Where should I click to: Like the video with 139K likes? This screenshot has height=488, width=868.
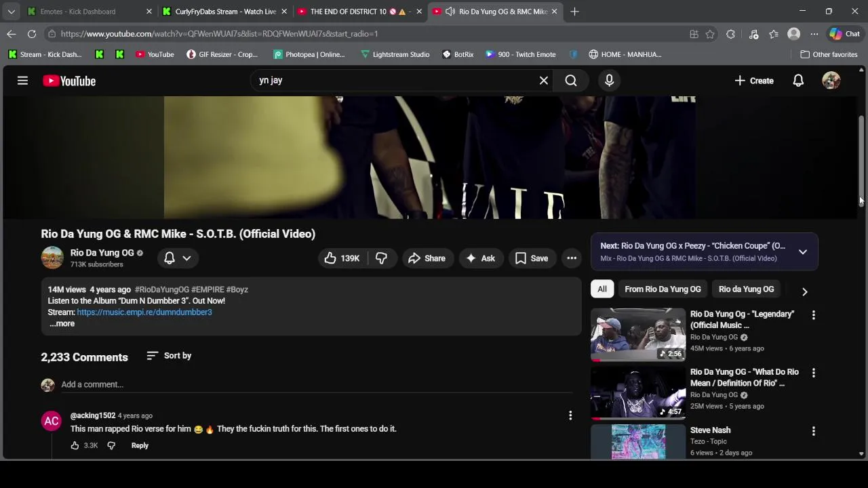[x=342, y=258]
